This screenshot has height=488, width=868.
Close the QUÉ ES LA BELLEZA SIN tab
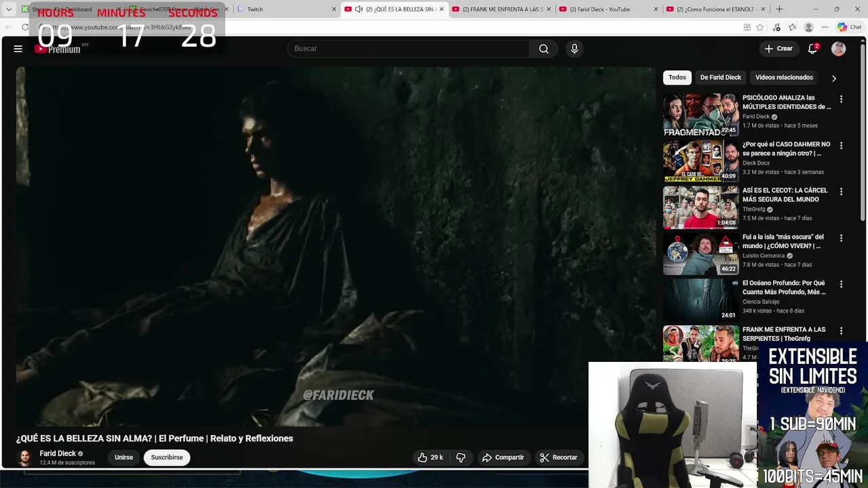pos(441,9)
